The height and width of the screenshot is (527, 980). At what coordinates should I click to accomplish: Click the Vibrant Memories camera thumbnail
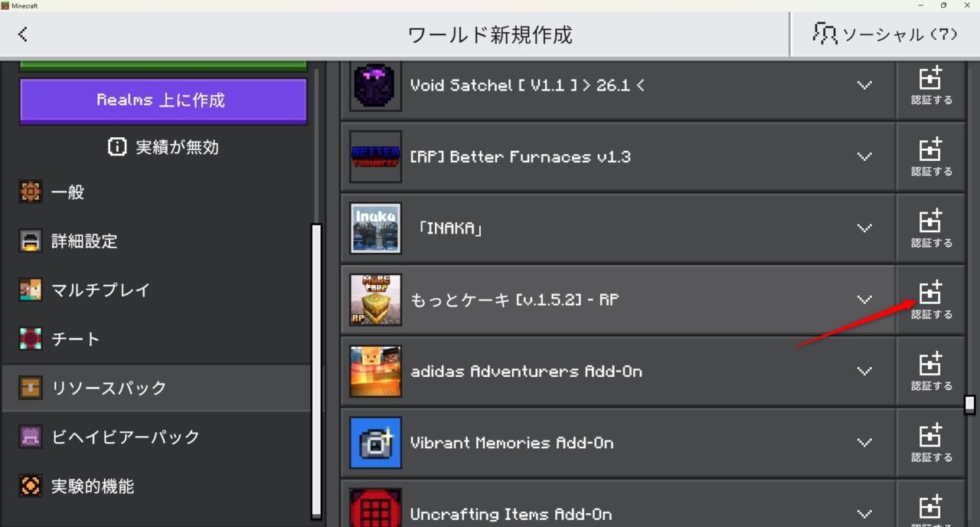click(x=375, y=442)
